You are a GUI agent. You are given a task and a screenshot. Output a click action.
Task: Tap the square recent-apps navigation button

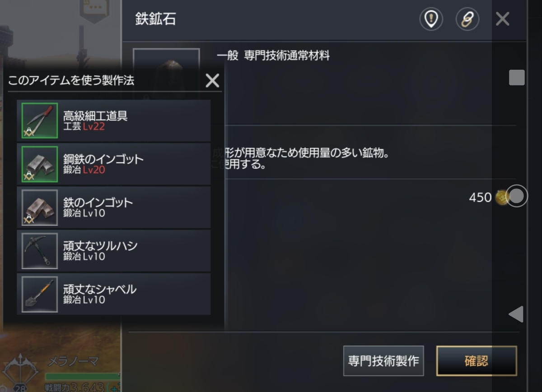pyautogui.click(x=517, y=78)
